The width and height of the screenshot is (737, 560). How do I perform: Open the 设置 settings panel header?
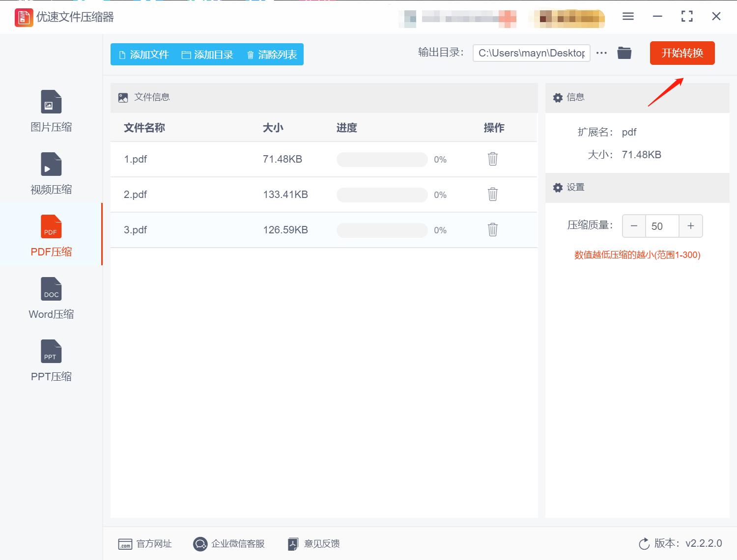[570, 188]
